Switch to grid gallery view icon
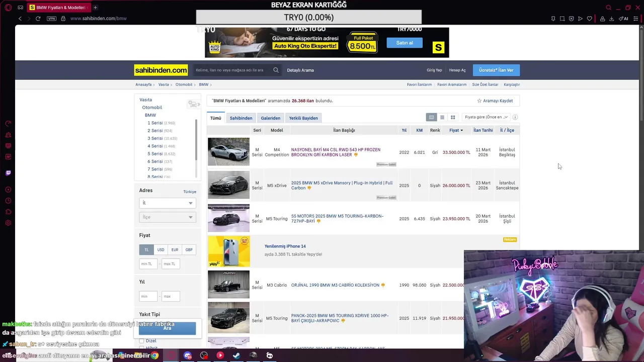 tap(453, 117)
